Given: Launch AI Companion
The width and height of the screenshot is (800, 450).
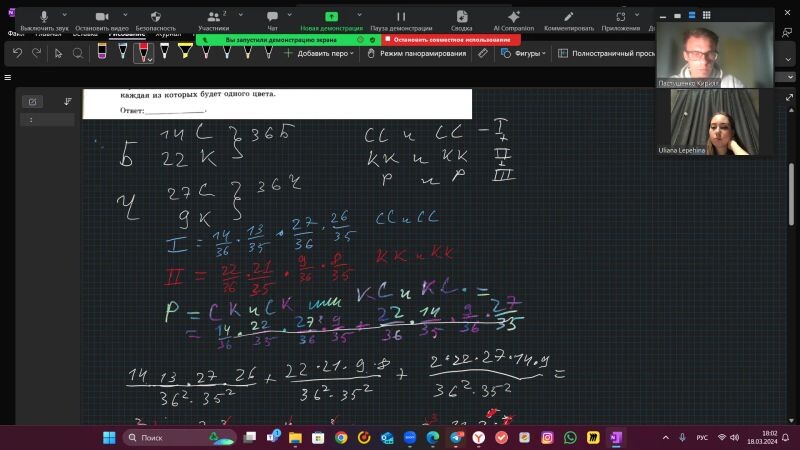Looking at the screenshot, I should (514, 19).
